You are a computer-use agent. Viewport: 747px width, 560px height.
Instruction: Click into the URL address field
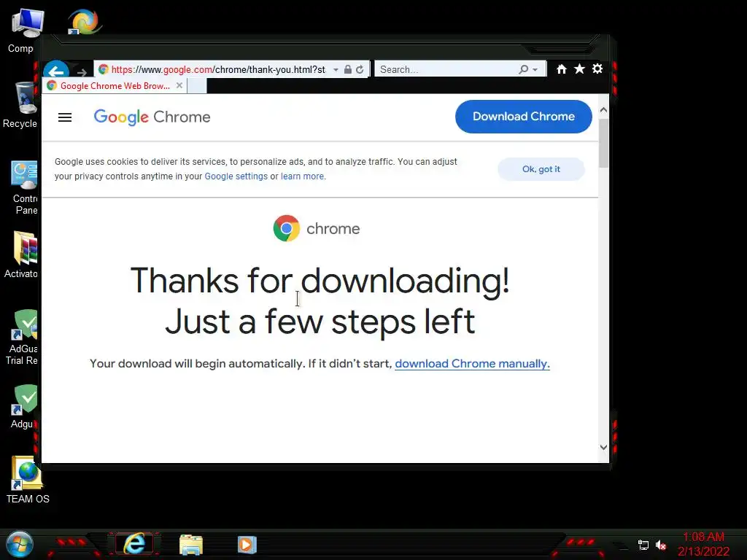coord(218,69)
